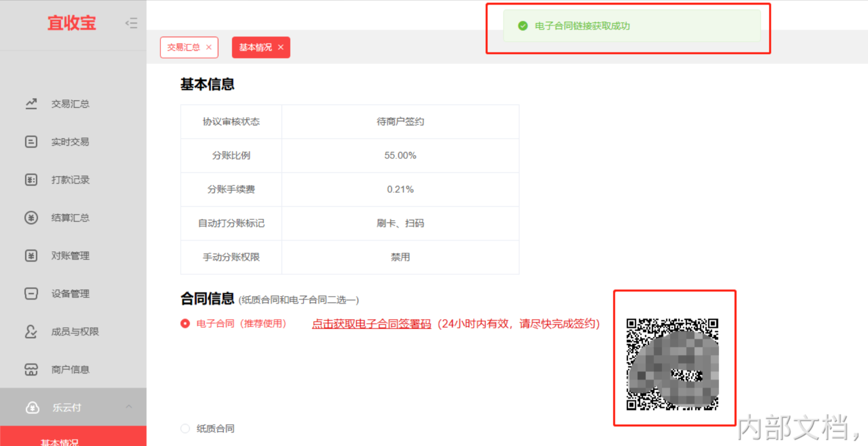The image size is (868, 446).
Task: Open 实时交易 in the sidebar menu
Action: tap(70, 142)
